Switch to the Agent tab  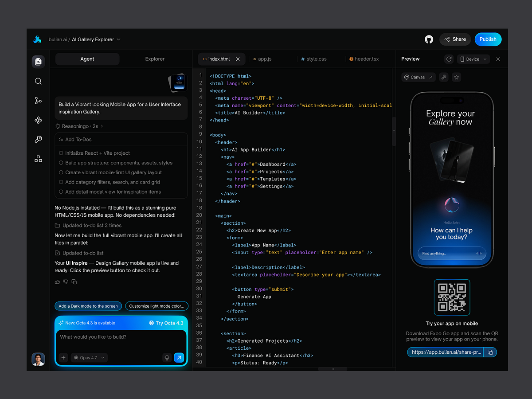point(87,59)
